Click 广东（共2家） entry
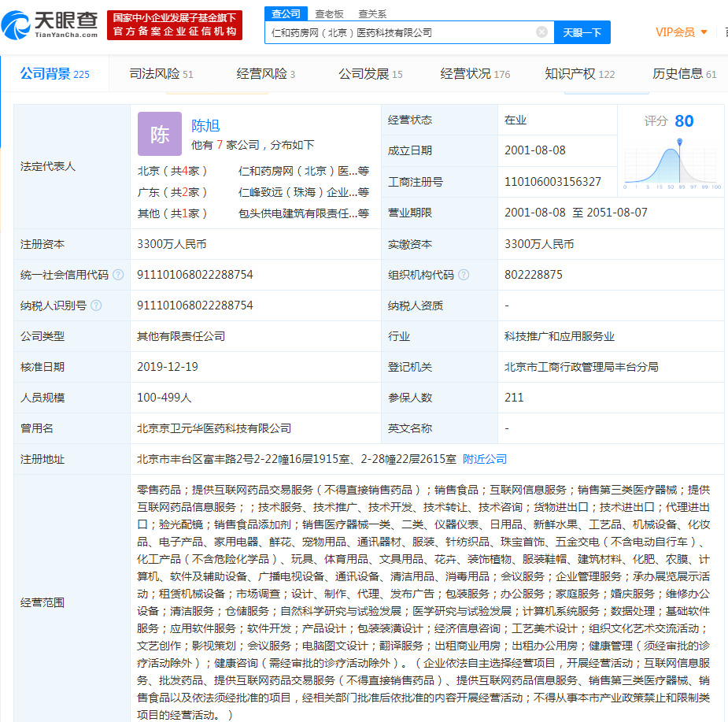This screenshot has height=722, width=728. click(x=172, y=192)
